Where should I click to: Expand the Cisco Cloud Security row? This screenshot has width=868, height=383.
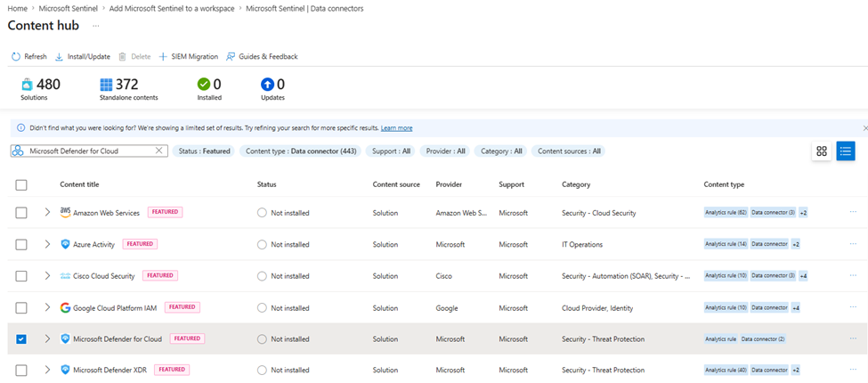point(47,275)
